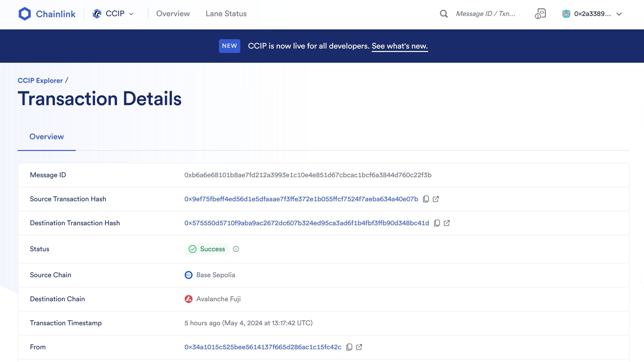Click the Source Chain label
644x362 pixels.
50,275
